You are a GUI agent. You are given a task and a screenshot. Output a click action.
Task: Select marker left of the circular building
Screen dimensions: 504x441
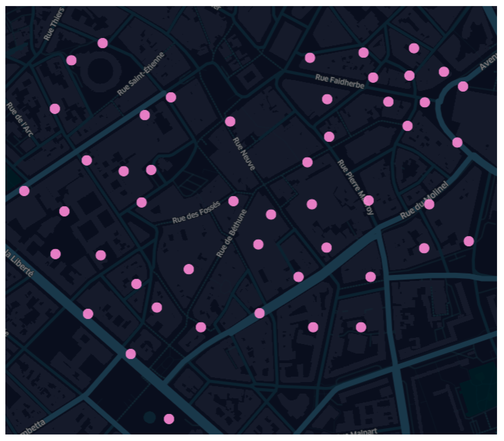71,60
